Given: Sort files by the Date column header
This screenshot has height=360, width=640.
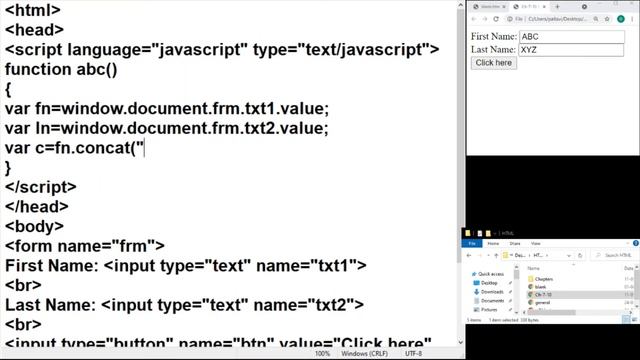Looking at the screenshot, I should point(629,268).
